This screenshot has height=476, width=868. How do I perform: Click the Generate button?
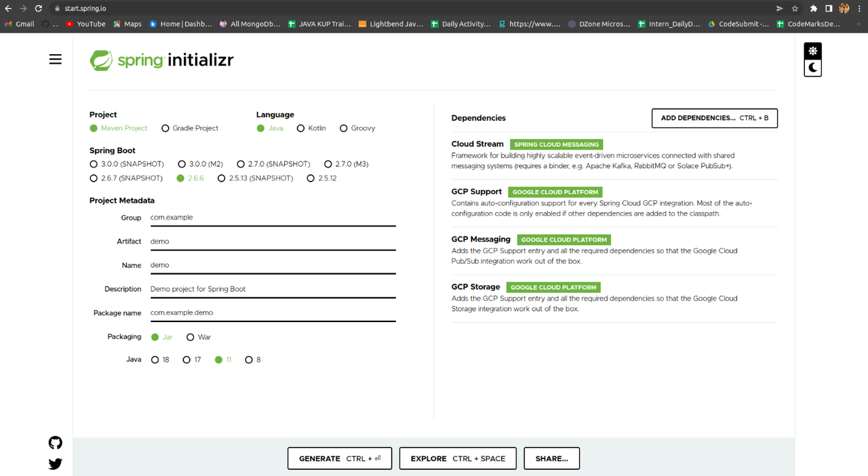click(x=340, y=458)
